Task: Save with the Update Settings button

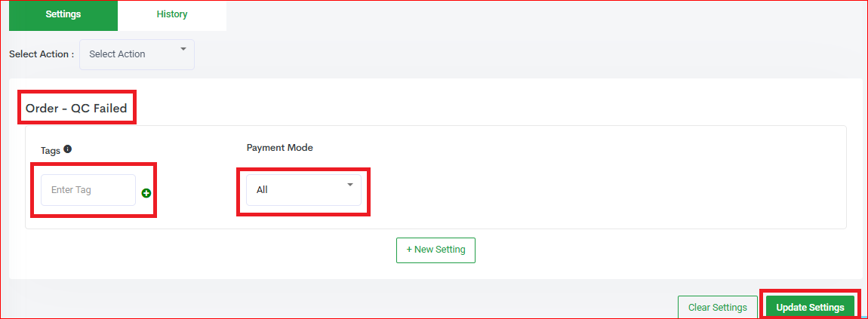Action: 810,307
